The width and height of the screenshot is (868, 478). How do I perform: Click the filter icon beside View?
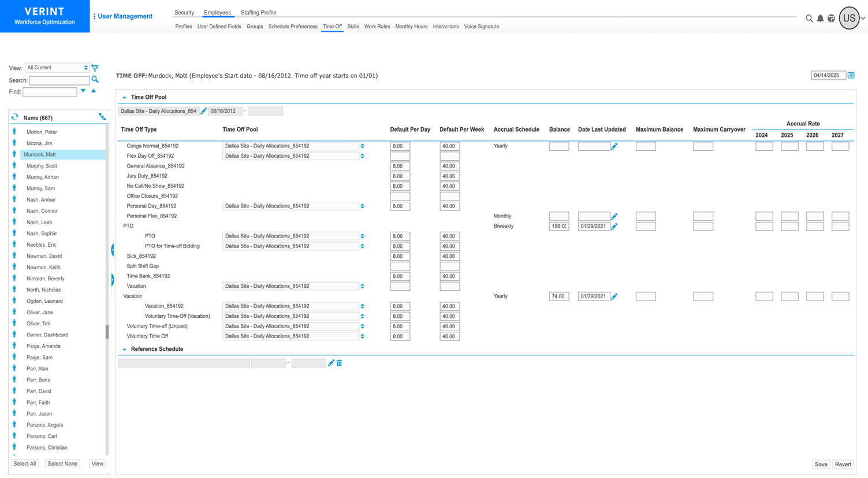coord(95,68)
